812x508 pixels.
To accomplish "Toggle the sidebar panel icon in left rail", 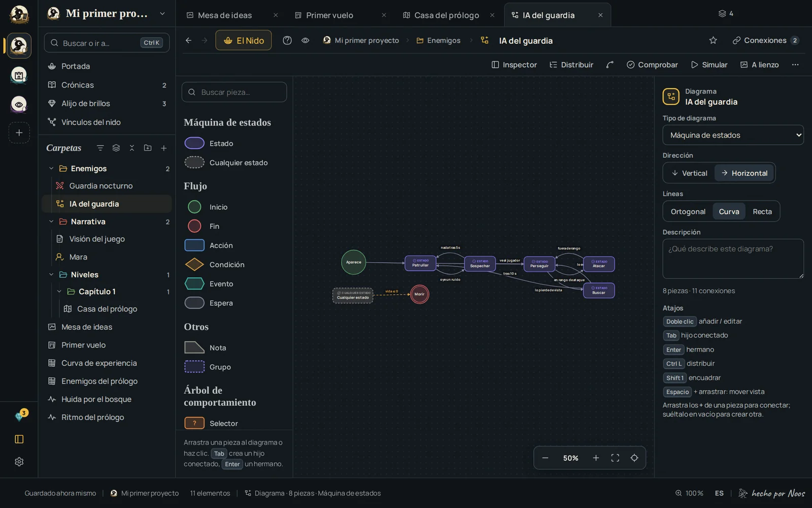I will click(19, 439).
